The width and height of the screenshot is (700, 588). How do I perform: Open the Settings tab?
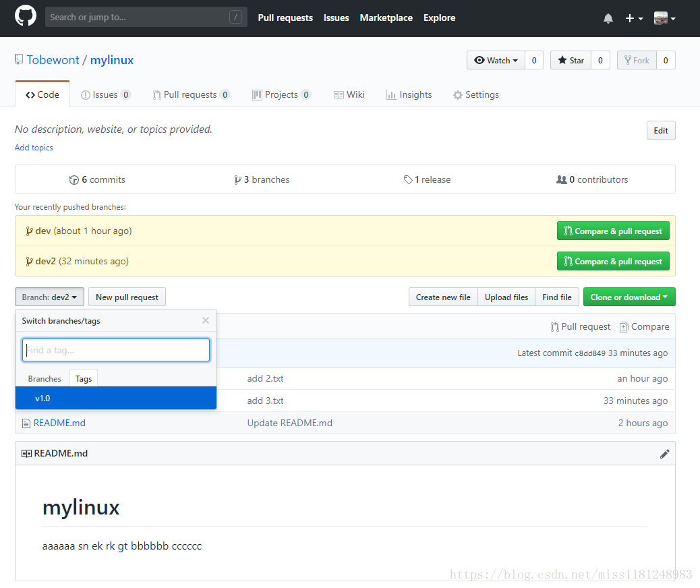(x=476, y=94)
